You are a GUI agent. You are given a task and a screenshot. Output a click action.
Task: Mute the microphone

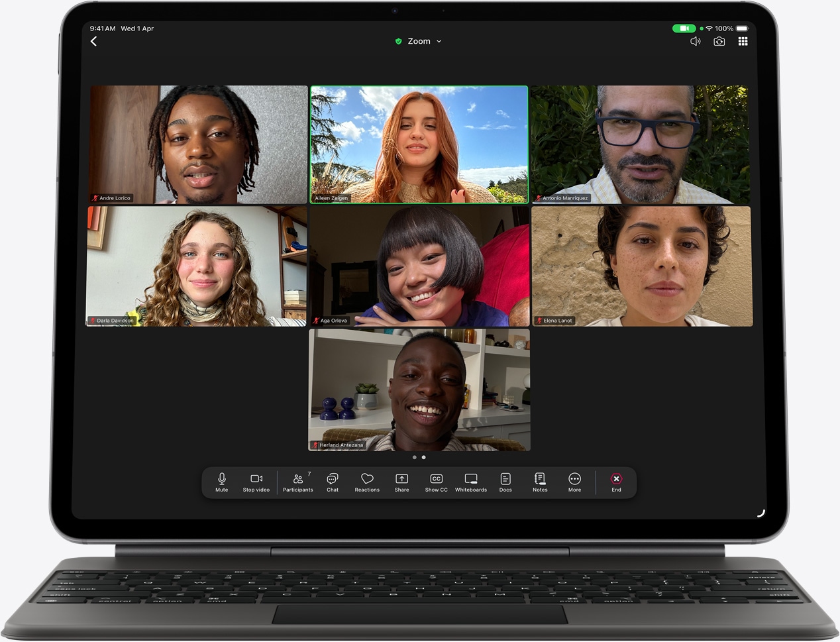[221, 482]
